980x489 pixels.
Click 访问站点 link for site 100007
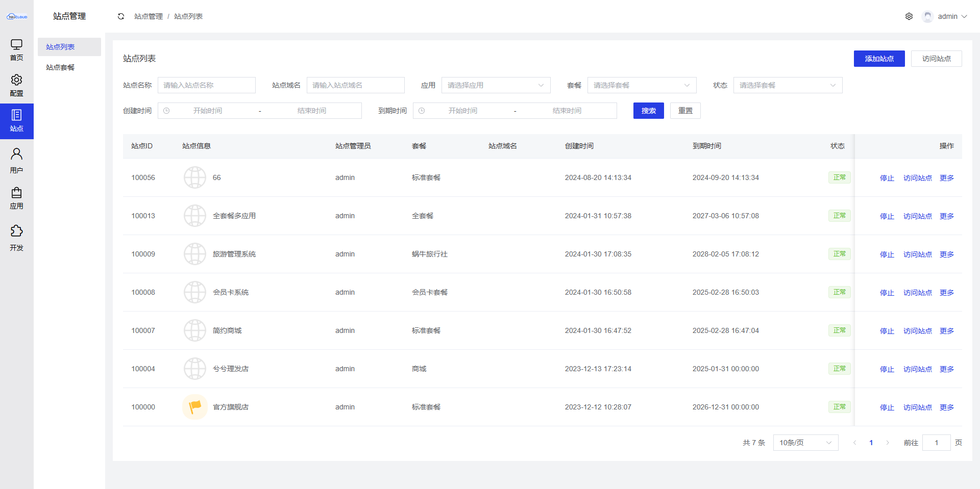pyautogui.click(x=918, y=331)
